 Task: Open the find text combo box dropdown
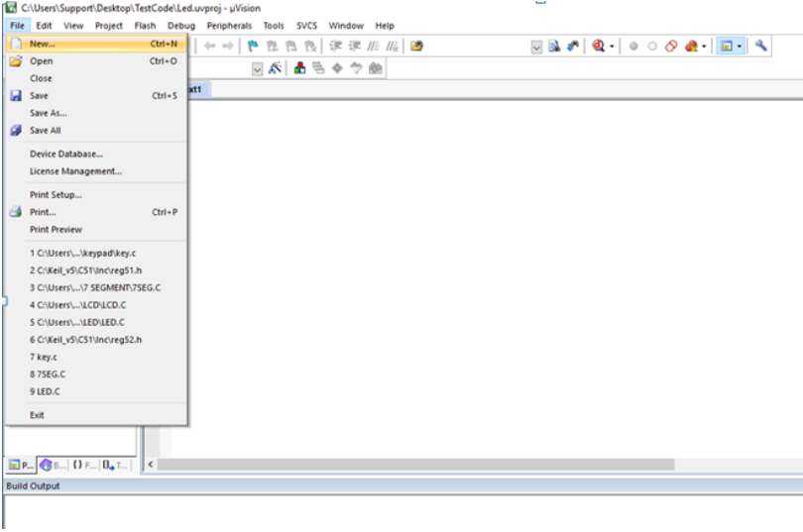(536, 47)
